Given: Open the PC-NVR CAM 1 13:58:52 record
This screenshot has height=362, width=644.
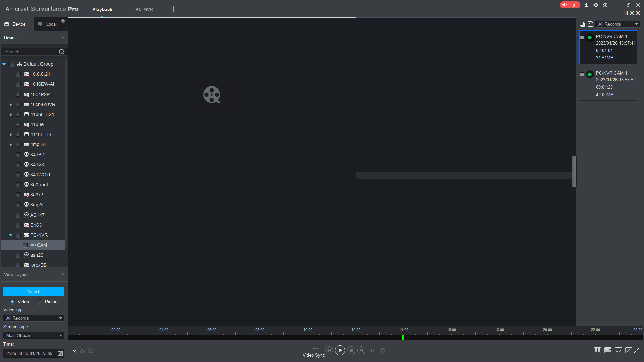Looking at the screenshot, I should coord(608,84).
